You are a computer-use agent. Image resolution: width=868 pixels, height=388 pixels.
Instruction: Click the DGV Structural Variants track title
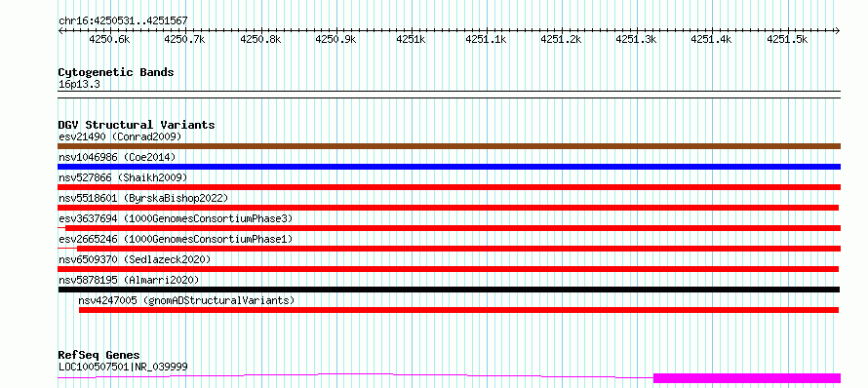point(137,125)
